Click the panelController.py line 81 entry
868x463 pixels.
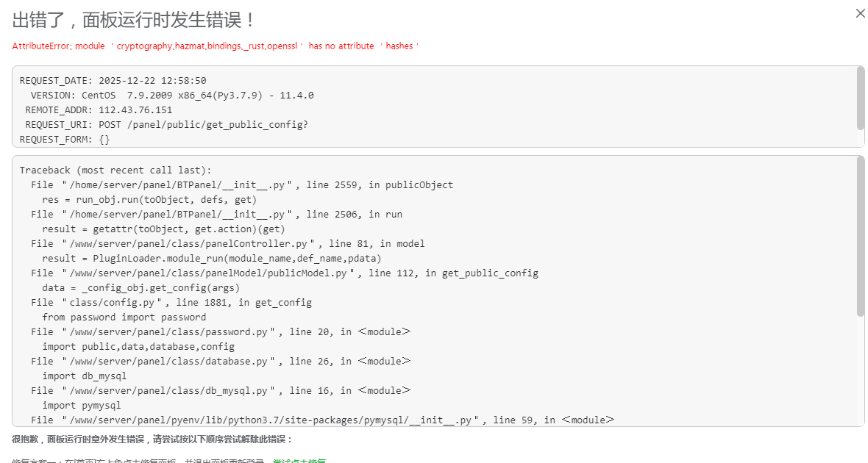[228, 243]
